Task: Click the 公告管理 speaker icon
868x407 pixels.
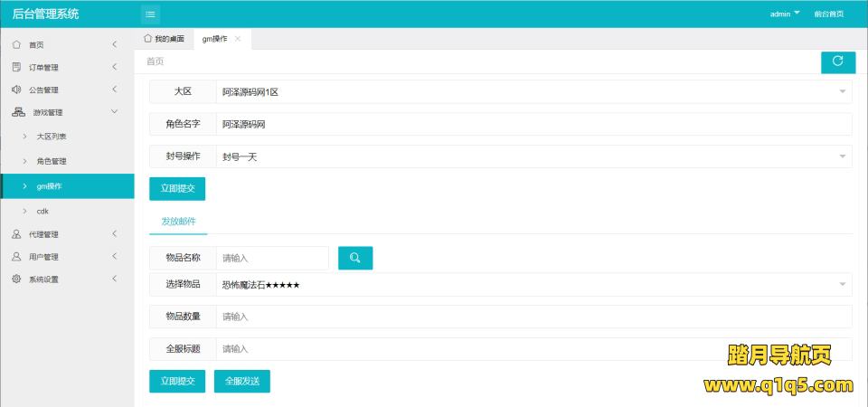Action: tap(16, 90)
